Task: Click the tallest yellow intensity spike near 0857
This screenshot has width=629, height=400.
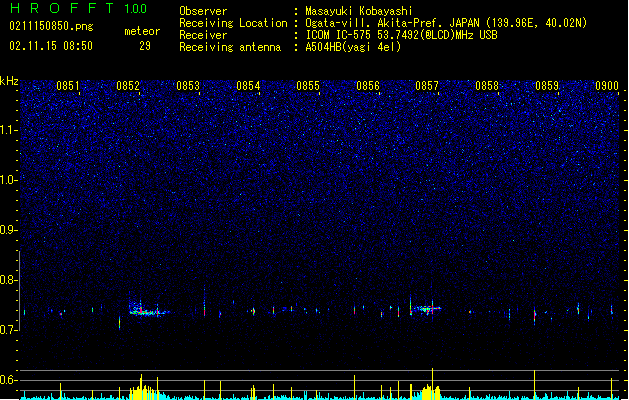Action: pos(432,384)
